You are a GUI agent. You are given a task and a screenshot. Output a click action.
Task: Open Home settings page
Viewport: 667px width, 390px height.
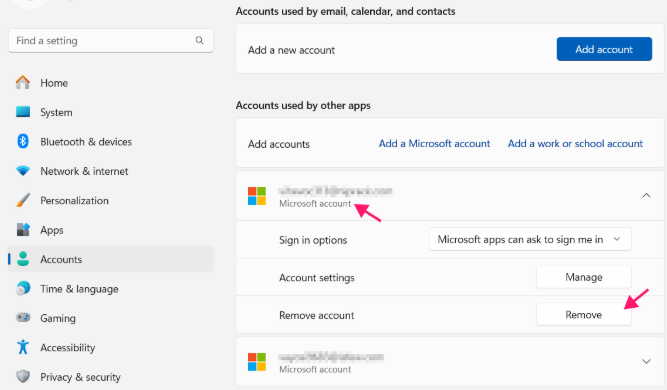(111, 83)
